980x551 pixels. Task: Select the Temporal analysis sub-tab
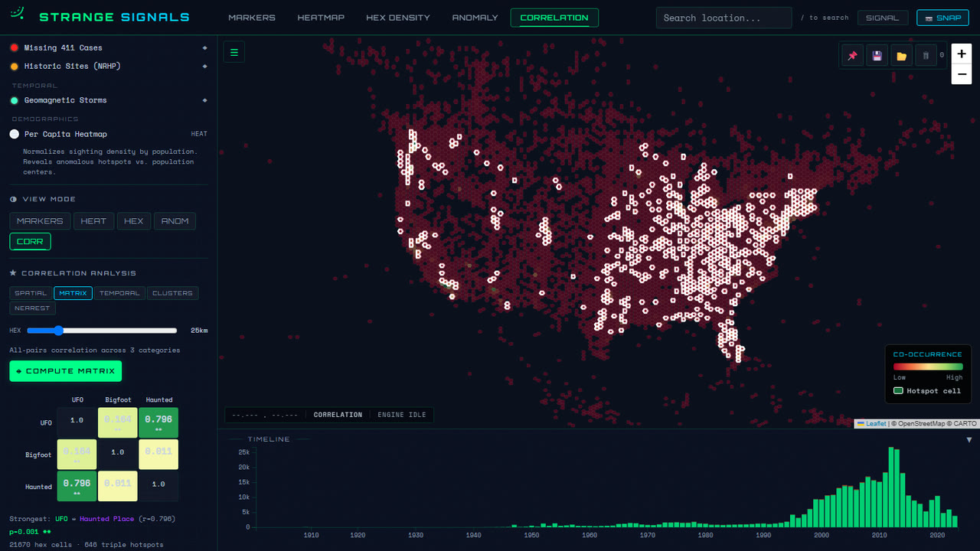(x=119, y=293)
